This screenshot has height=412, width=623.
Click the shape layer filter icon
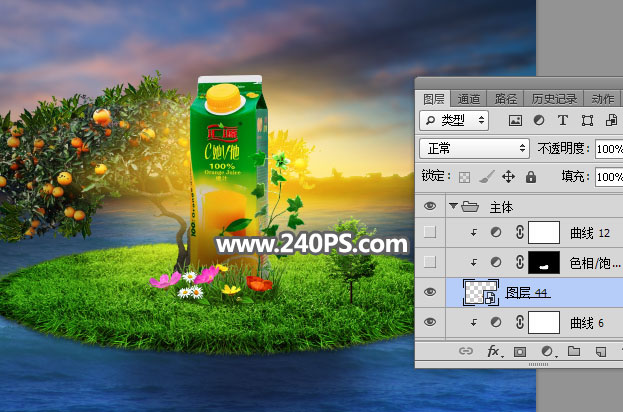click(586, 120)
